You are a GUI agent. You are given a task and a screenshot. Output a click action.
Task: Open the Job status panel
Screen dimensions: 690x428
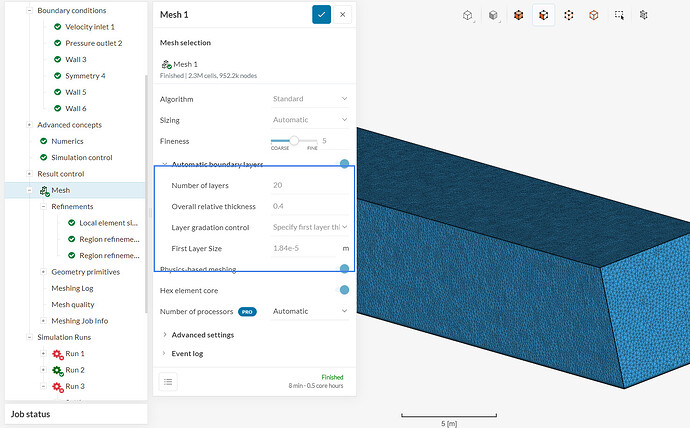(x=76, y=414)
